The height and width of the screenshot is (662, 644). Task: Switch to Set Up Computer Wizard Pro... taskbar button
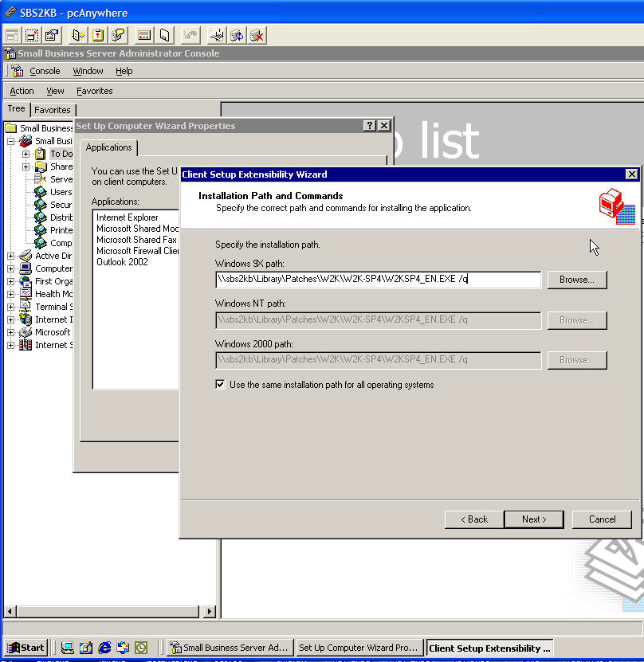click(x=359, y=648)
